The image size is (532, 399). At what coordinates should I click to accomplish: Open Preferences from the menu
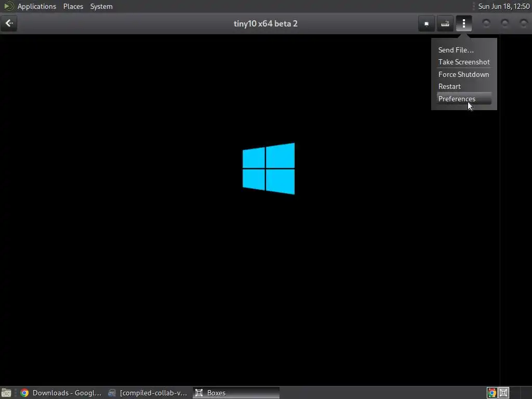[x=463, y=99]
